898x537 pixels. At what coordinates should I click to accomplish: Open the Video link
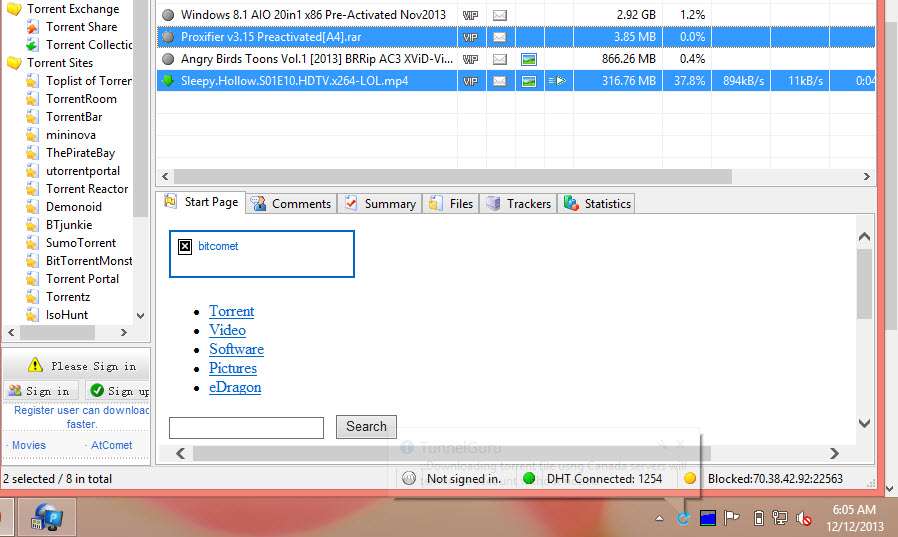point(227,330)
